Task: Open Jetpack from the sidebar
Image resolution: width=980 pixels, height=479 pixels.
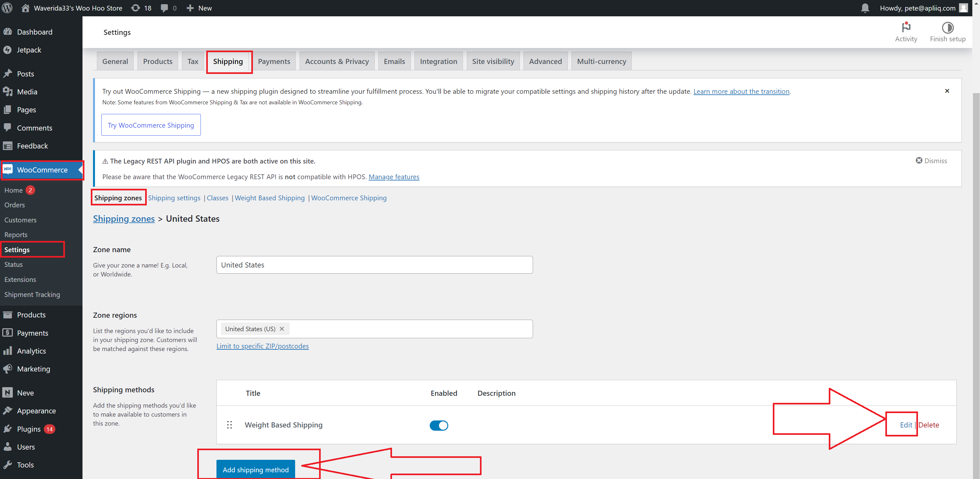Action: tap(29, 50)
